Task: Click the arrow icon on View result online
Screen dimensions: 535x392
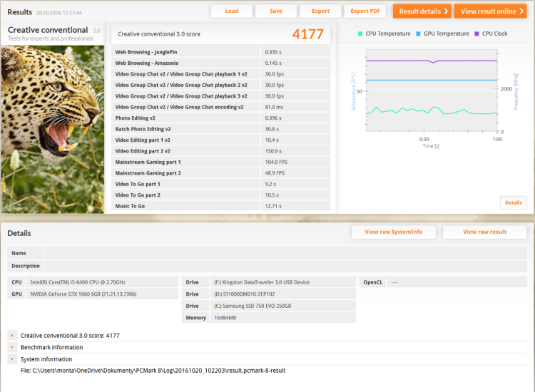Action: tap(521, 11)
